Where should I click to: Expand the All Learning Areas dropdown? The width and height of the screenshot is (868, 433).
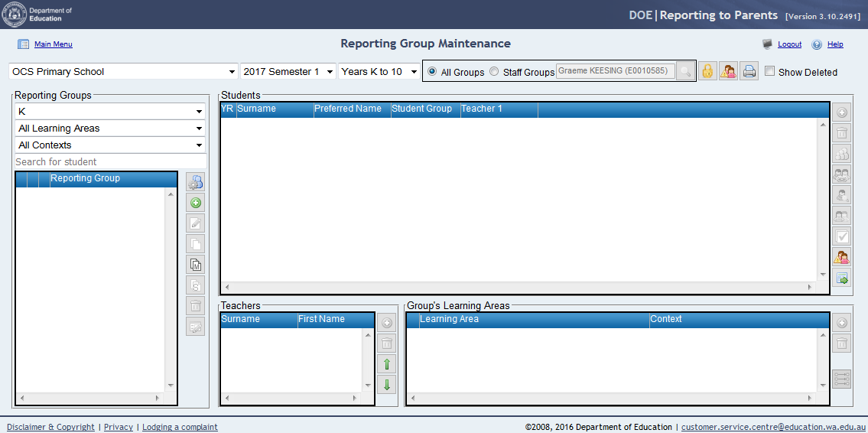click(110, 129)
